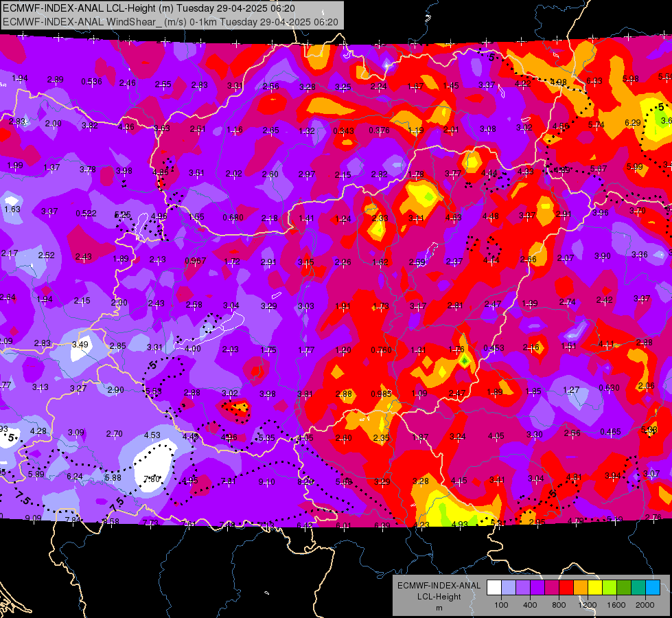Select the white swatch in the LCL-Height legend

click(x=494, y=588)
